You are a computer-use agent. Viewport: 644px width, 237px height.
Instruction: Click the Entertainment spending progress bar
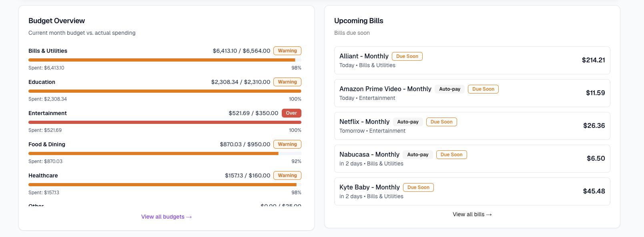[x=164, y=122]
